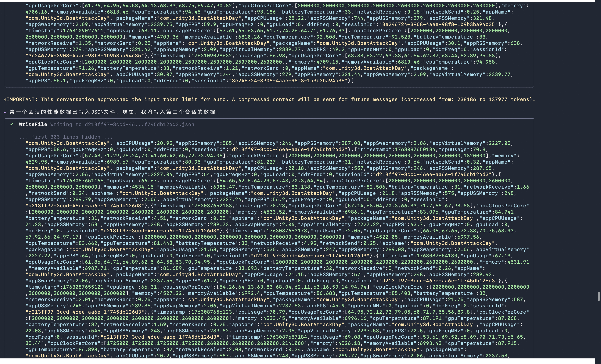Image resolution: width=601 pixels, height=364 pixels.
Task: Click timestamp value 1763087657184
Action: [x=286, y=337]
